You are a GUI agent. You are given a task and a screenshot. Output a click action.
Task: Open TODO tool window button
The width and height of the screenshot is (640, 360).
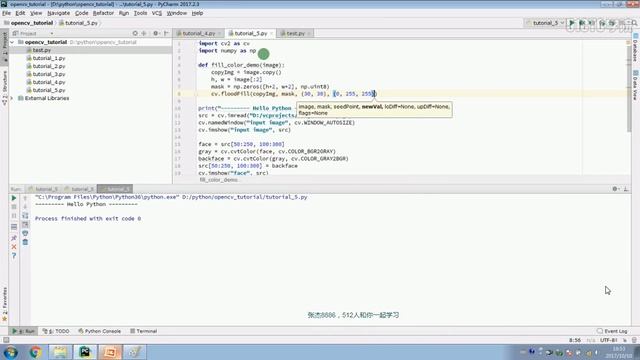[x=56, y=331]
